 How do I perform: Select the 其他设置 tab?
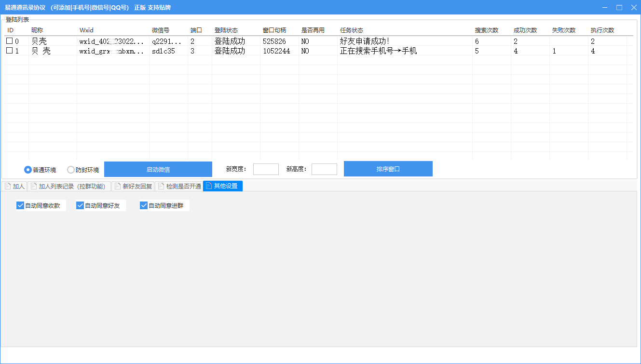coord(223,186)
